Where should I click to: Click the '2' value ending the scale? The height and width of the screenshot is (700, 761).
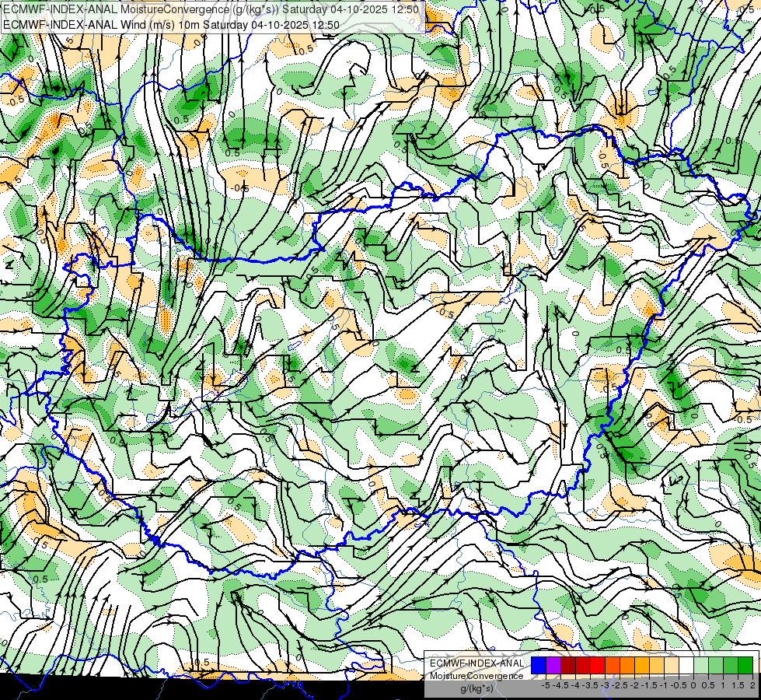coord(752,685)
